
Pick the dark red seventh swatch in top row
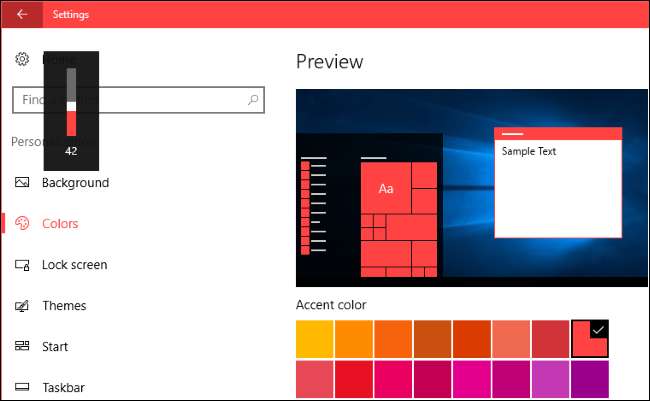click(x=551, y=339)
